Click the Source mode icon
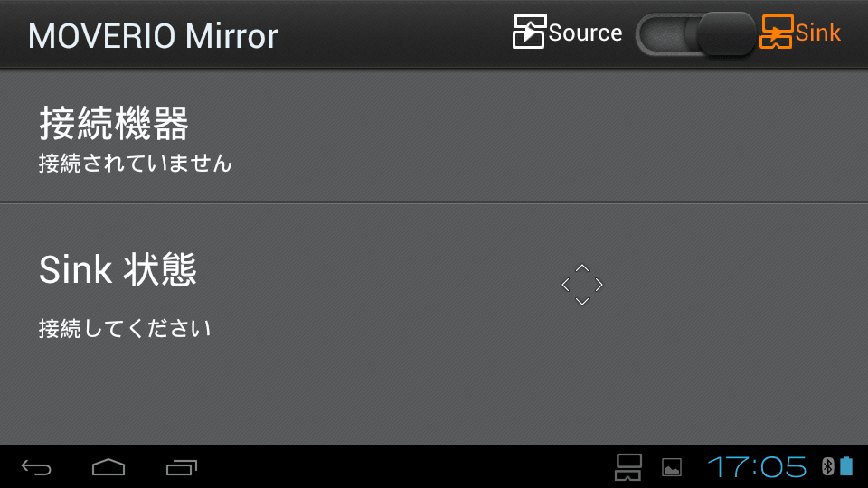The image size is (868, 488). click(x=529, y=32)
